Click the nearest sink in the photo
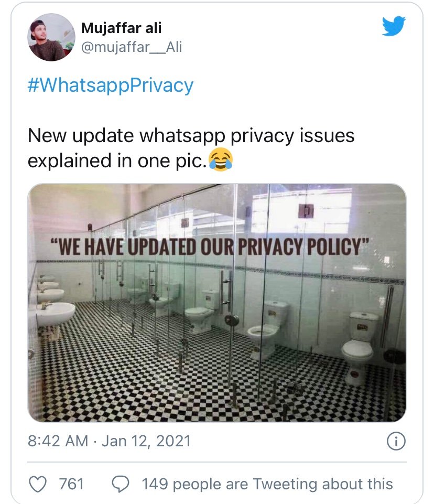434x504 pixels. coord(56,314)
